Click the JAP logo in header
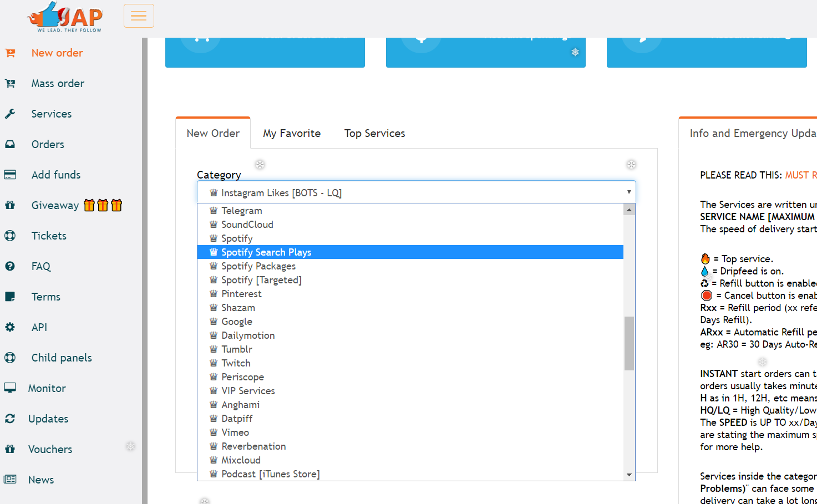This screenshot has width=817, height=504. point(65,17)
